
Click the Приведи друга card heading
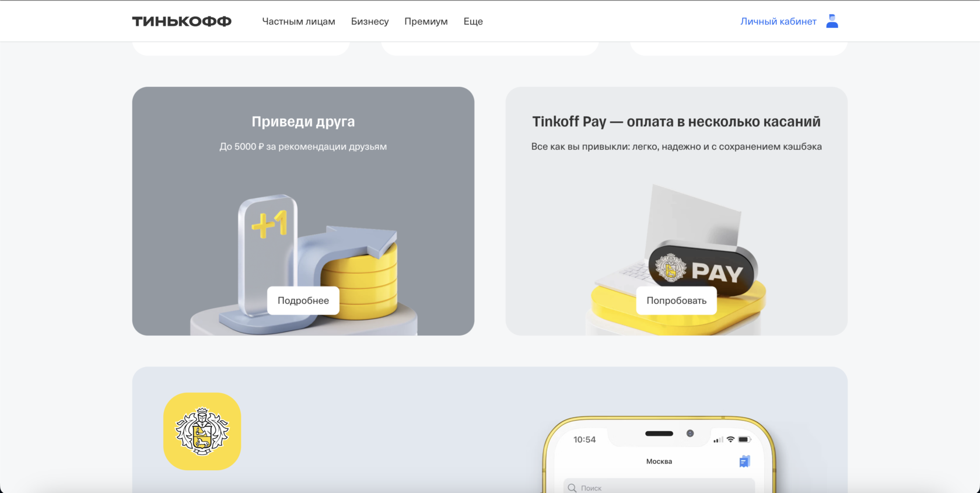click(x=303, y=121)
